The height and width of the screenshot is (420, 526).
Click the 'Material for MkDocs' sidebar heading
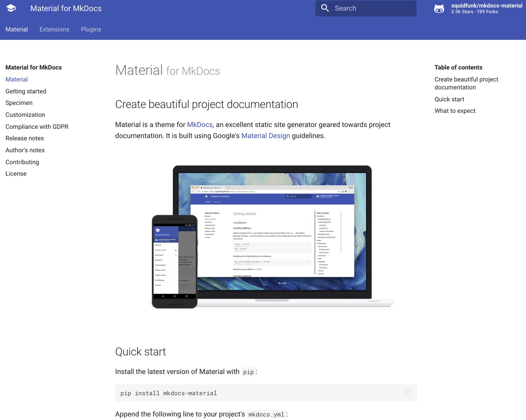pos(34,67)
